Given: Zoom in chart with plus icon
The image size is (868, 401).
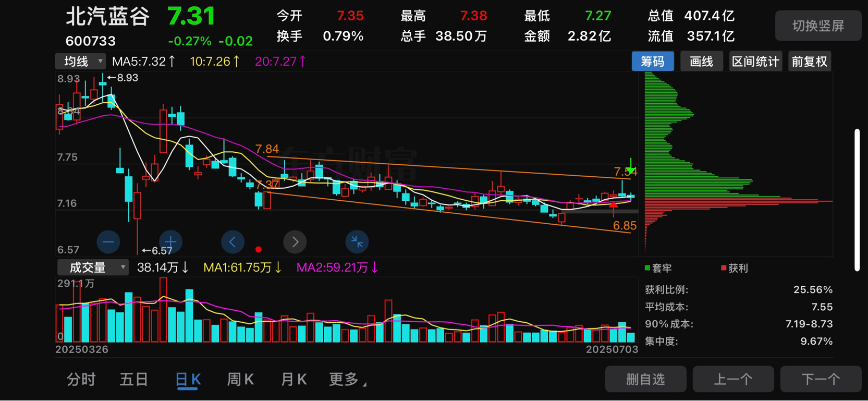Looking at the screenshot, I should 170,242.
